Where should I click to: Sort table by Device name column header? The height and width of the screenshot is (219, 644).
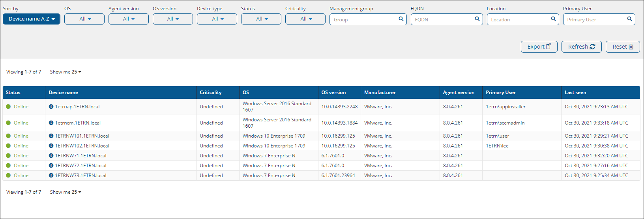[63, 93]
